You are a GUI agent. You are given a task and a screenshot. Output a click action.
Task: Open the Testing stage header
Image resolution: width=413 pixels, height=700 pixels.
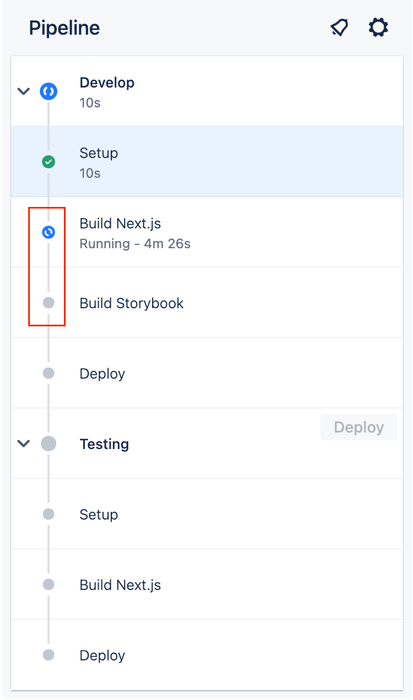coord(207,444)
